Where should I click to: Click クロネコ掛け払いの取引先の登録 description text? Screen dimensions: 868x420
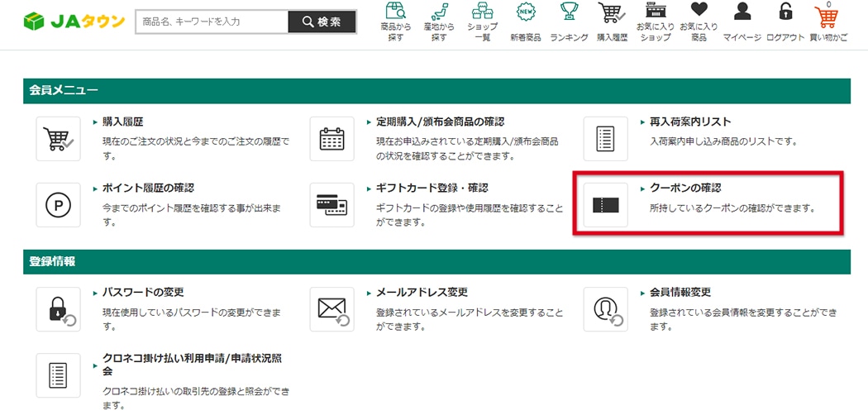point(196,399)
